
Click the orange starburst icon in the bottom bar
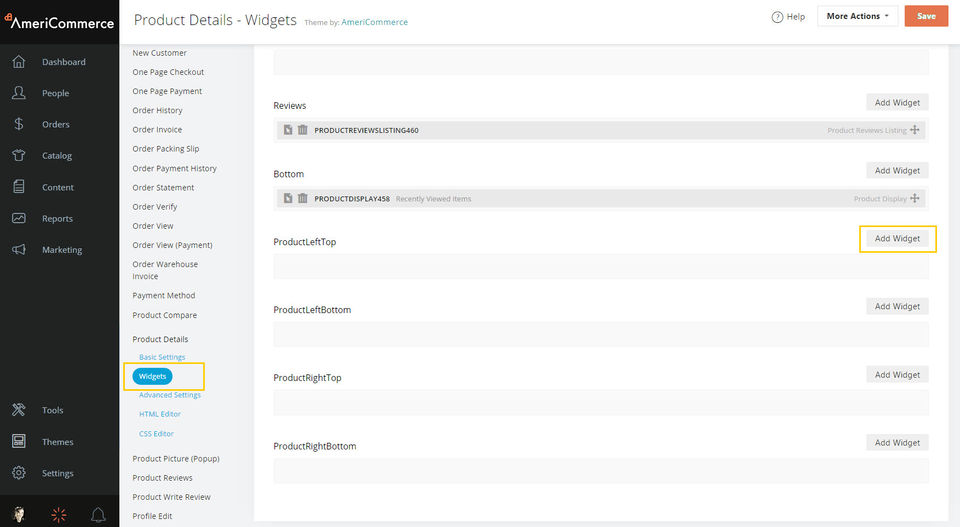point(59,515)
